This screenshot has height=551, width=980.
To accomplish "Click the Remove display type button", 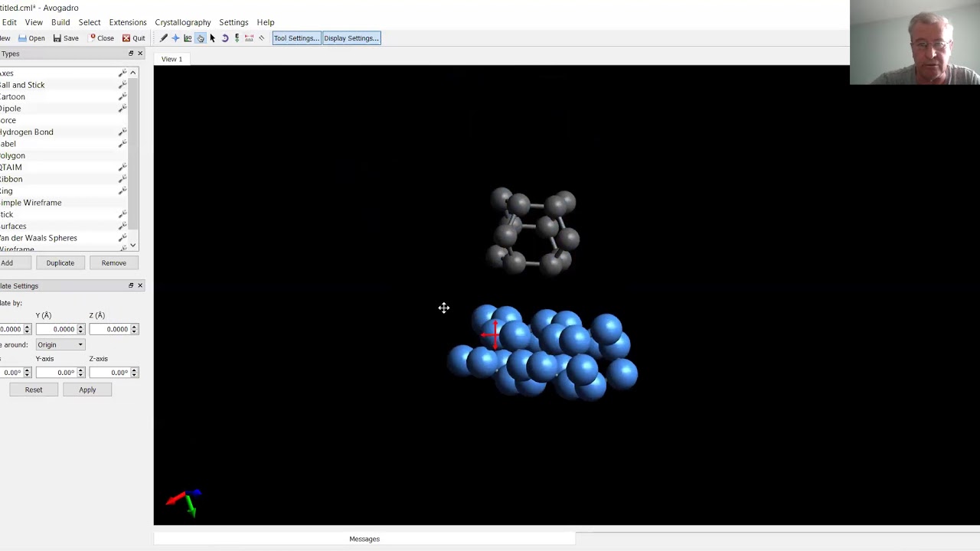I will pyautogui.click(x=113, y=262).
